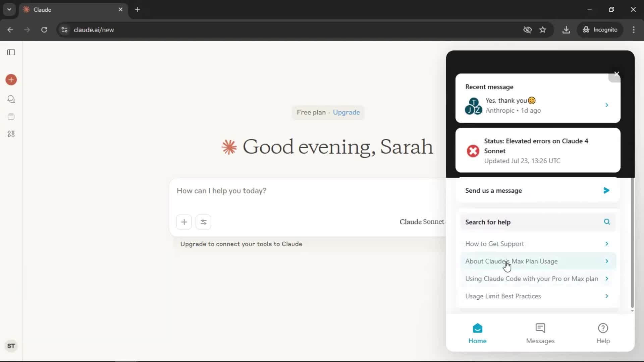Open search and tools settings icon

pyautogui.click(x=203, y=222)
